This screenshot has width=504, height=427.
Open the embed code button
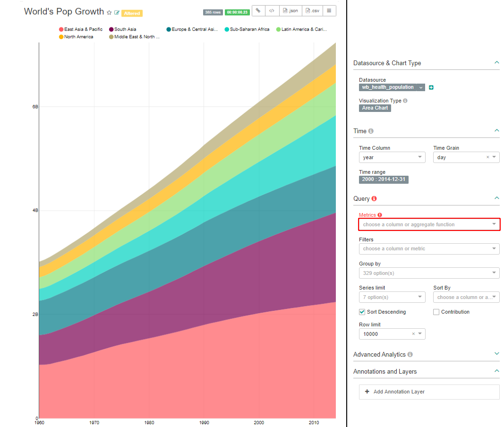pyautogui.click(x=271, y=11)
